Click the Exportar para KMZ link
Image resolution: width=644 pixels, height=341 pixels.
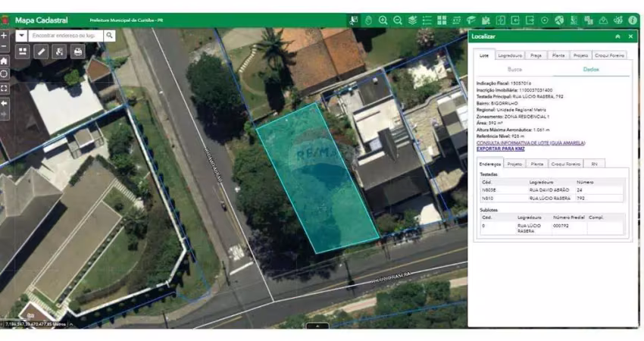pos(500,149)
